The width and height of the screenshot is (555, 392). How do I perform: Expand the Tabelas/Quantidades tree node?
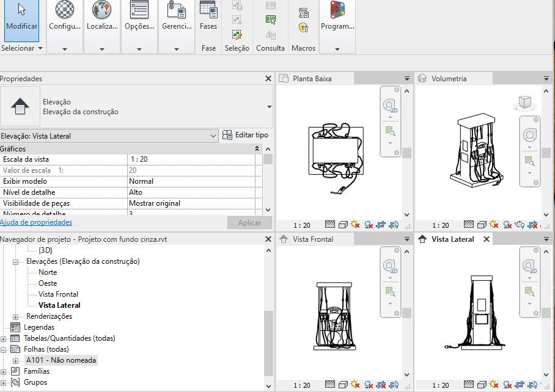click(x=3, y=339)
